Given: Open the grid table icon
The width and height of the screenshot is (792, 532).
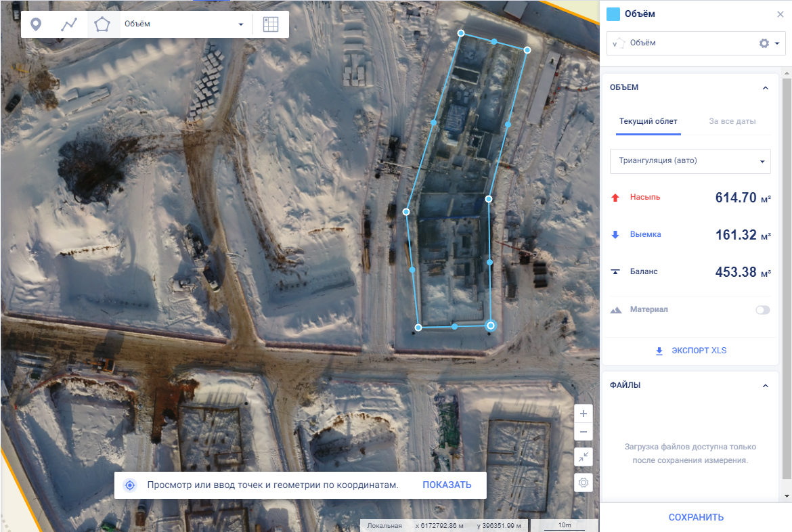Looking at the screenshot, I should pyautogui.click(x=271, y=24).
